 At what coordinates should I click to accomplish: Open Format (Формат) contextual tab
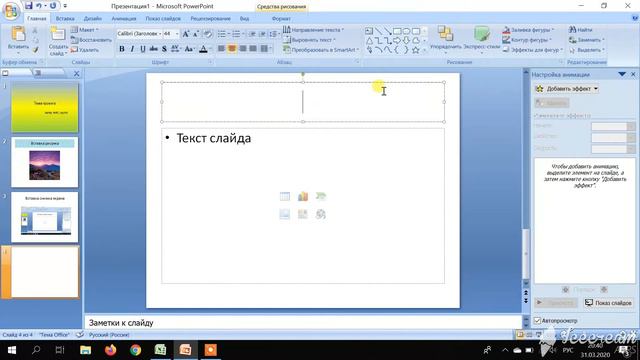pos(281,18)
